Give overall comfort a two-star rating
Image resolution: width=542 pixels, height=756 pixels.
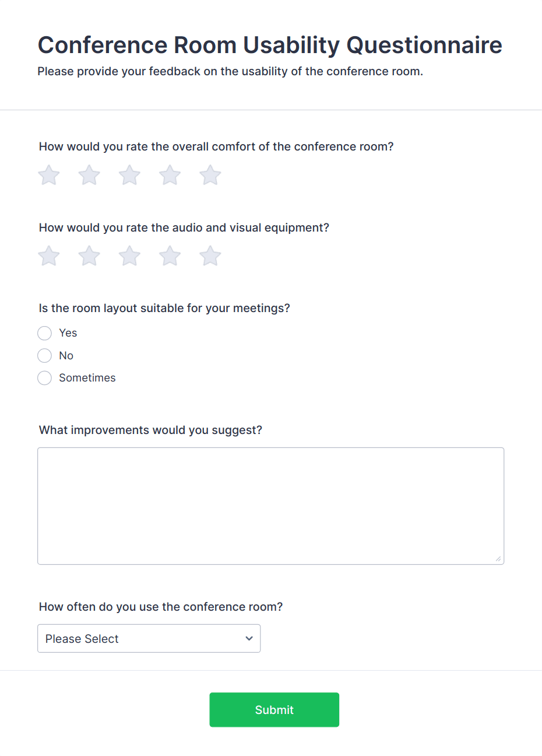[89, 175]
